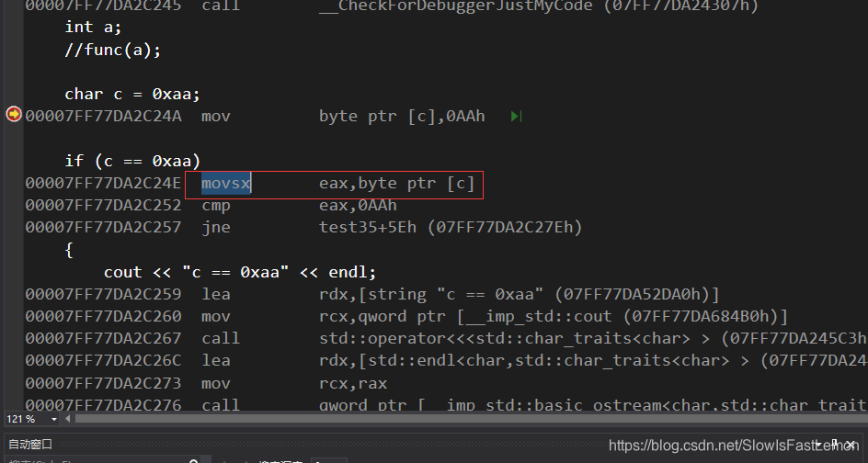Click the address 00007FF77DA2C260
868x463 pixels.
click(104, 316)
